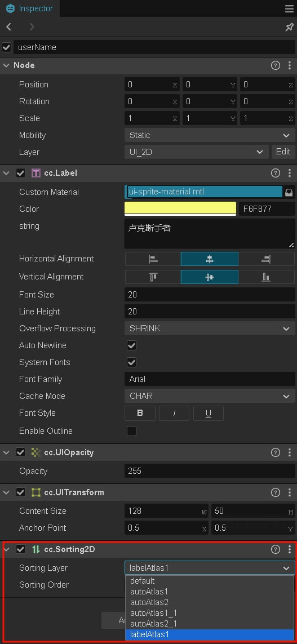Screen dimensions: 297x644
Task: Toggle underline font style
Action: click(x=209, y=413)
